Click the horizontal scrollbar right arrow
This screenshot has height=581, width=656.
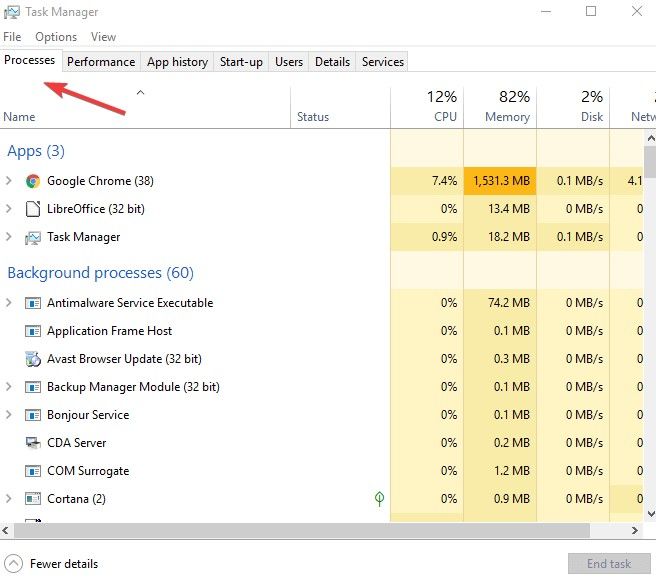point(635,530)
